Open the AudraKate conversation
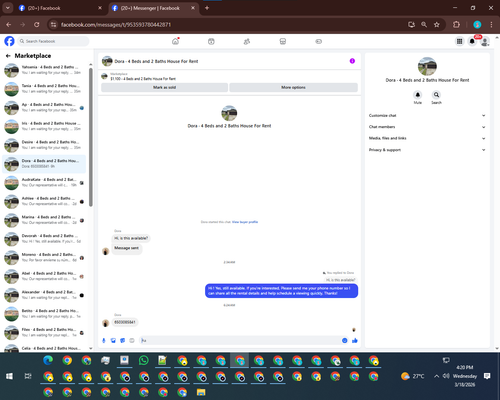 tap(44, 182)
